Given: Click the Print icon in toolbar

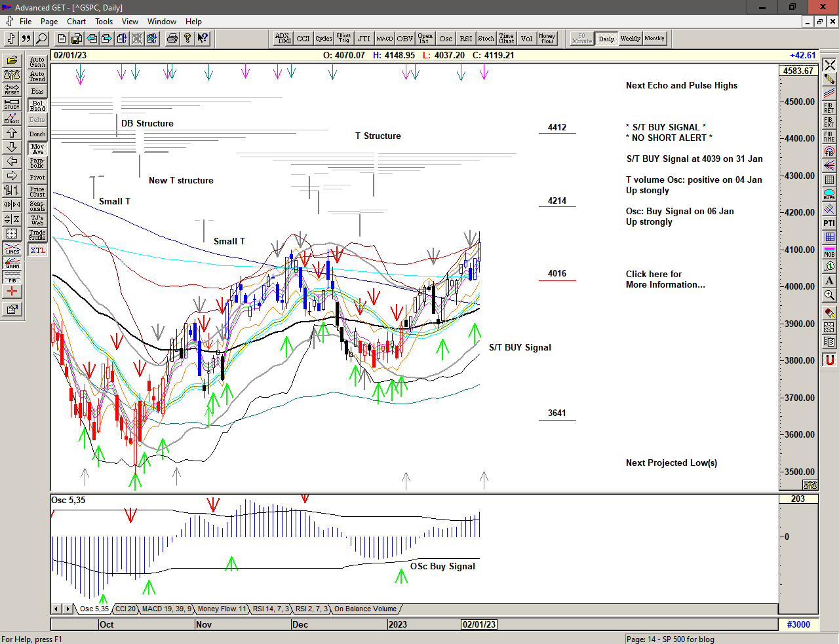Looking at the screenshot, I should 172,39.
